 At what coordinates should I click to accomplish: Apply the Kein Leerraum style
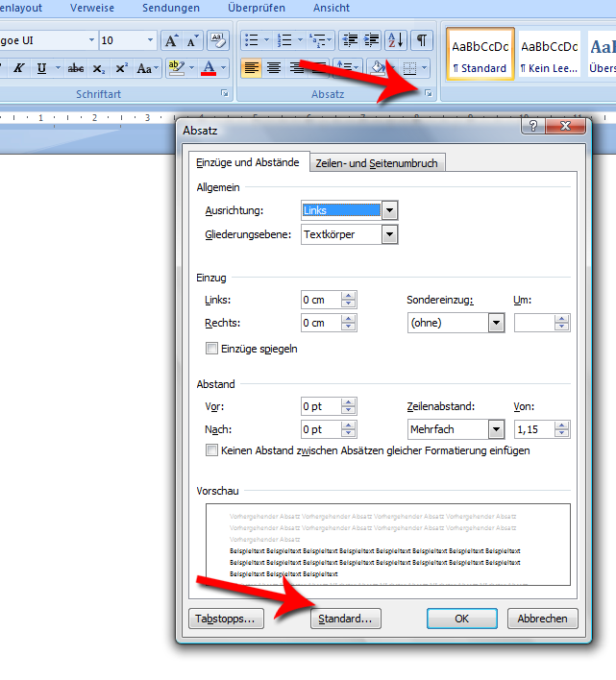coord(549,54)
